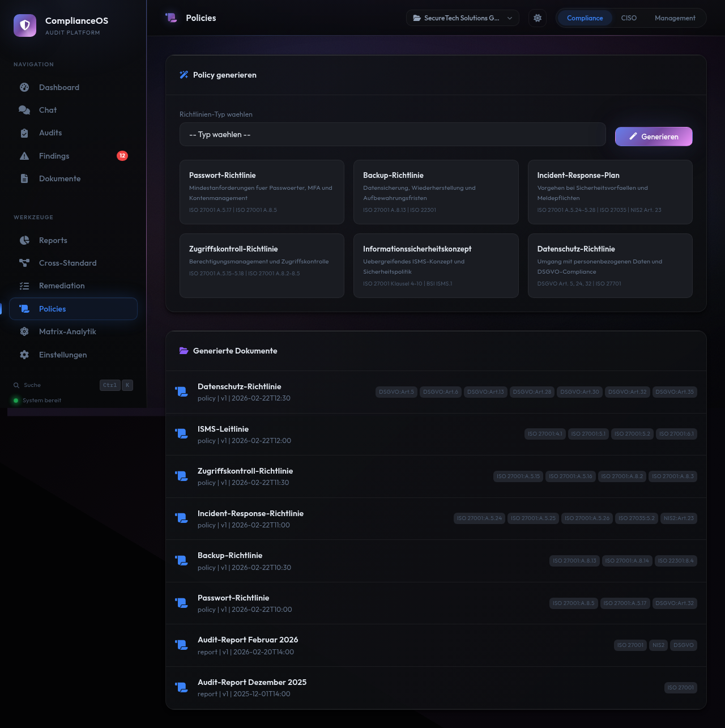The width and height of the screenshot is (725, 728).
Task: Go to Audits in the navigation
Action: coord(50,133)
